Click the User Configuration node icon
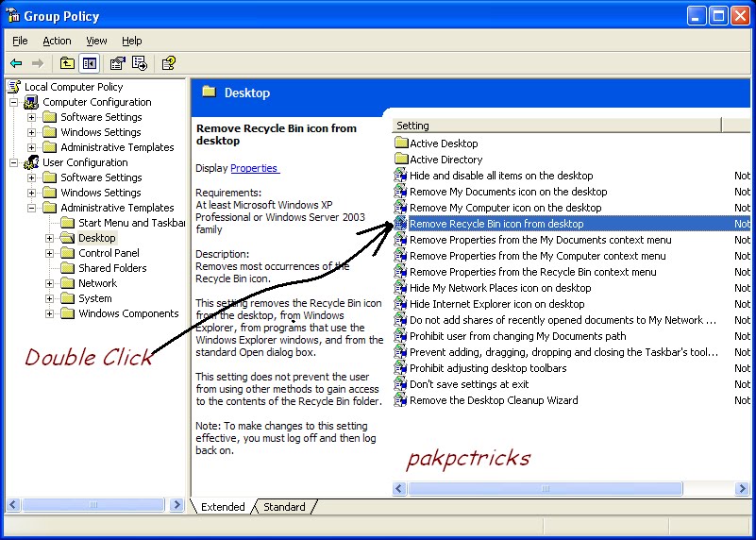 click(31, 162)
